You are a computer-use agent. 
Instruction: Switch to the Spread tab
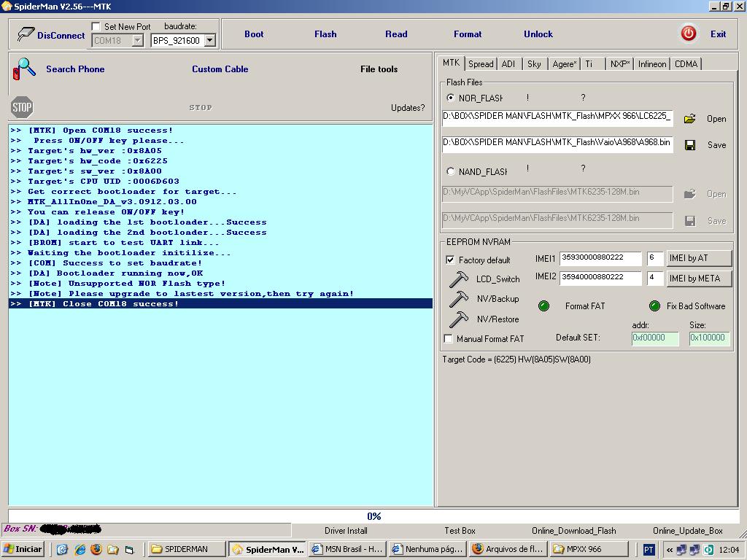(x=481, y=64)
